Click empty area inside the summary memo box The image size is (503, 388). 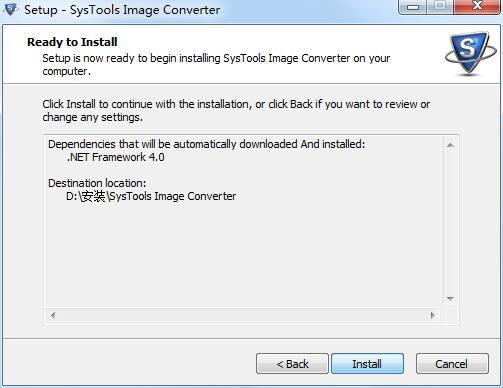click(x=243, y=253)
